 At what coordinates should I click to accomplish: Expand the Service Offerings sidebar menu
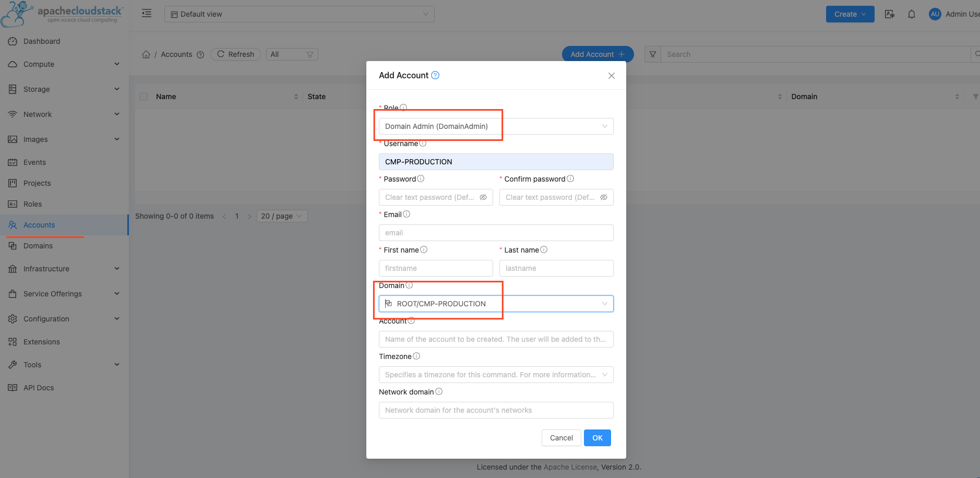(64, 294)
